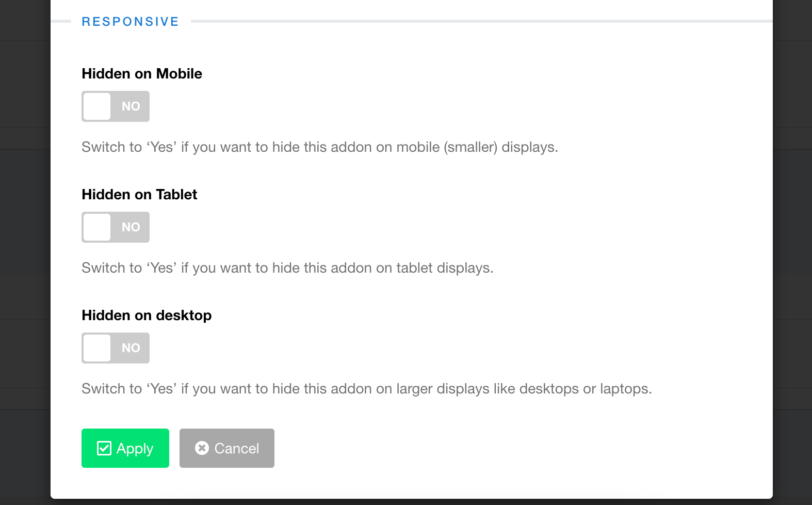This screenshot has width=812, height=505.
Task: Click the Hidden on Mobile label
Action: point(142,74)
